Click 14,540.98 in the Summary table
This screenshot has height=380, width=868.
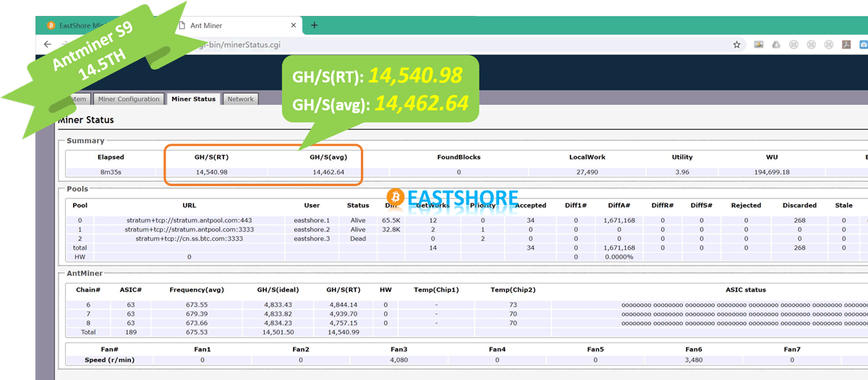211,172
